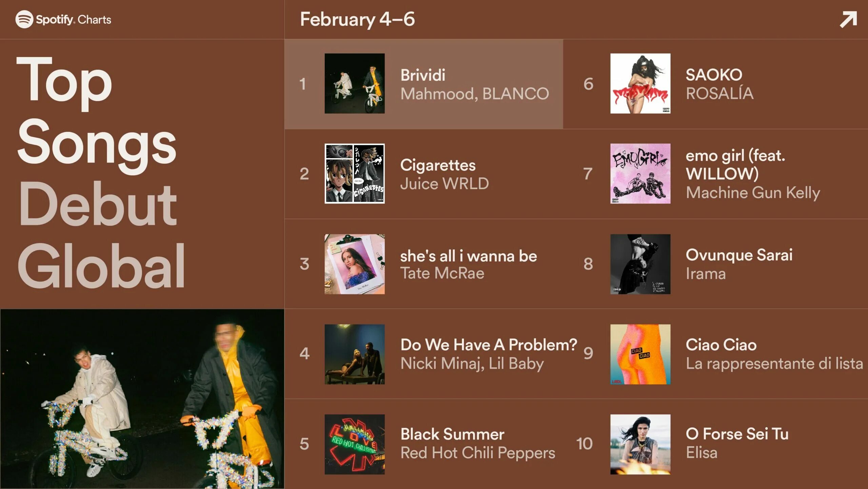Select the she's all i wanna be cover
Image resolution: width=868 pixels, height=489 pixels.
tap(355, 264)
